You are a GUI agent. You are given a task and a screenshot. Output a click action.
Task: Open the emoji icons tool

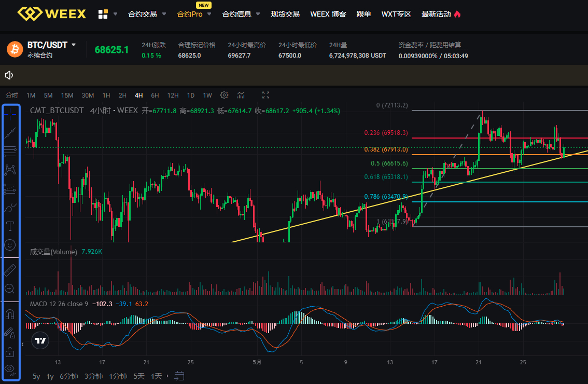(10, 245)
